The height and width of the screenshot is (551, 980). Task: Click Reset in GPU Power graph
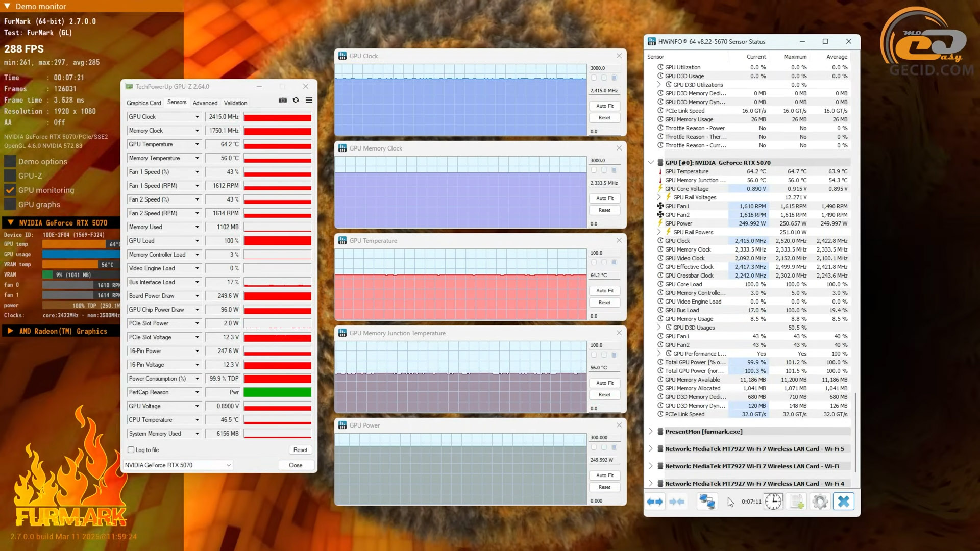[x=605, y=487]
